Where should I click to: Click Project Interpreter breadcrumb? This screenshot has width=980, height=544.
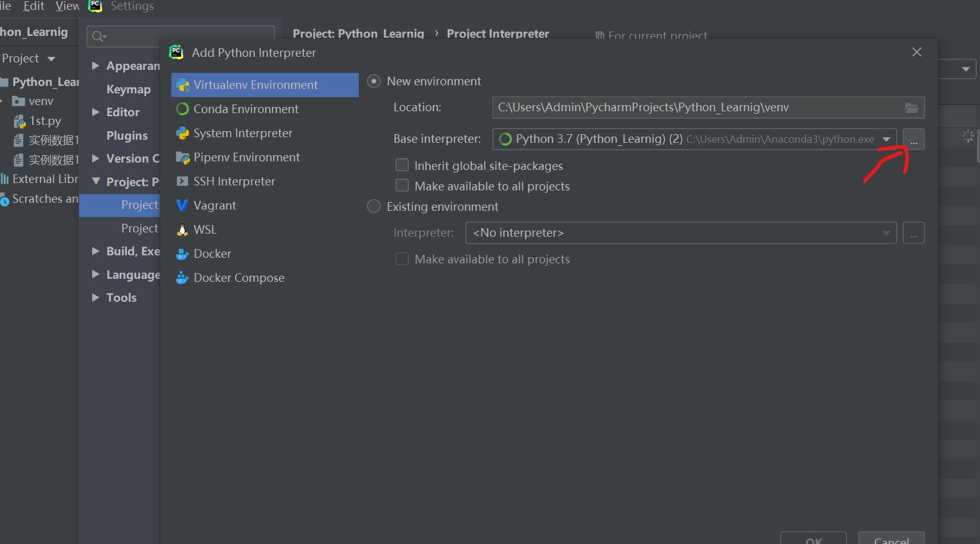coord(498,33)
